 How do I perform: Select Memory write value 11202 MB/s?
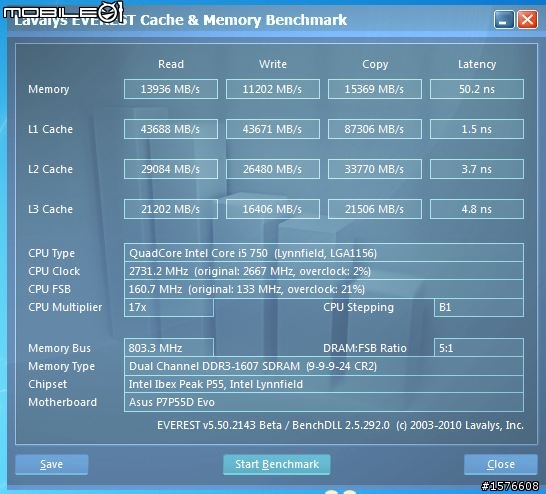click(273, 89)
